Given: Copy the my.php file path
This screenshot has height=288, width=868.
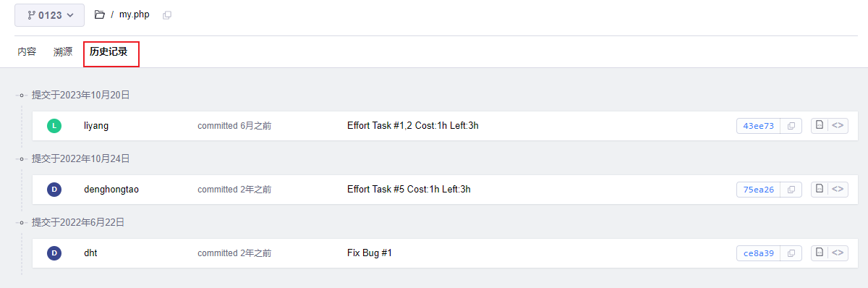Looking at the screenshot, I should tap(167, 14).
